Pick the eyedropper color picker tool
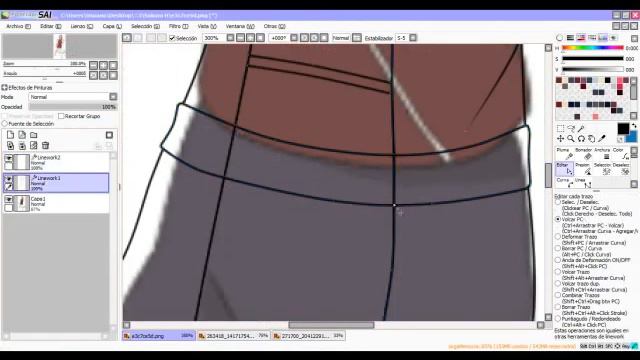The image size is (640, 360). pos(602,139)
